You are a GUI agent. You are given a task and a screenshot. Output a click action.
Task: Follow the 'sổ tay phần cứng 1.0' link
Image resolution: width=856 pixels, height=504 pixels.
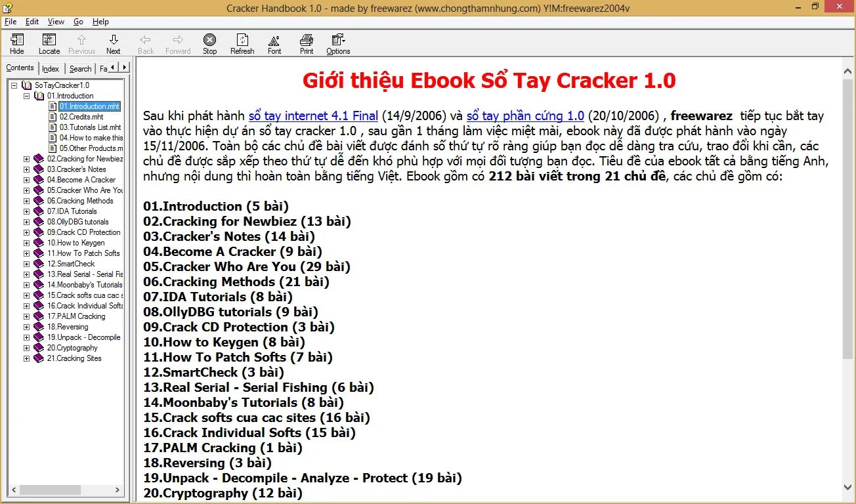click(525, 116)
